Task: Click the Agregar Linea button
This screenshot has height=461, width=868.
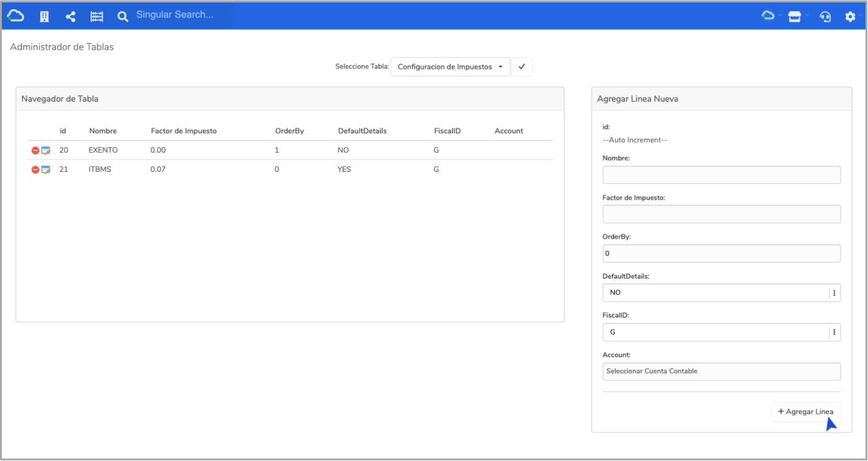Action: coord(806,412)
